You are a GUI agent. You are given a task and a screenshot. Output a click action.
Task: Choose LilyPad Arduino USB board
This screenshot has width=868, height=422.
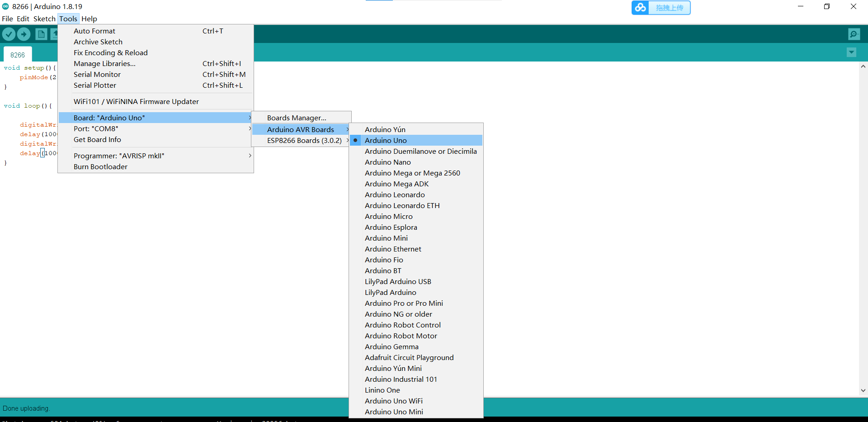[x=416, y=281]
